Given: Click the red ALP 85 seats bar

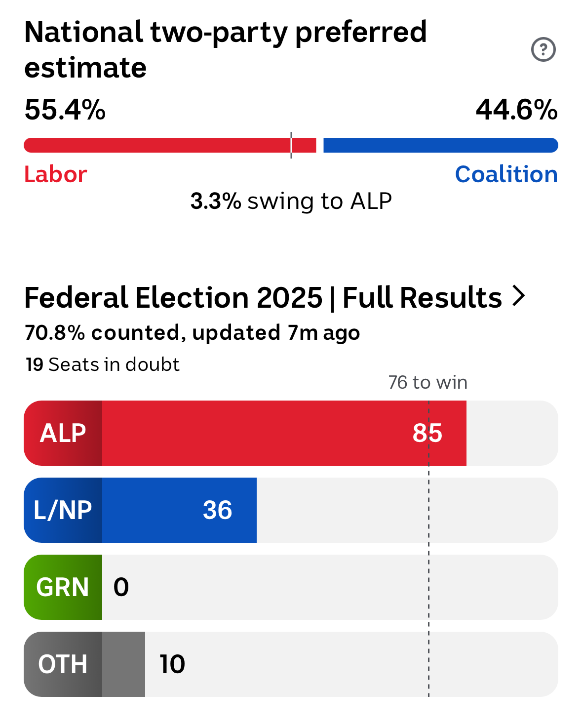Looking at the screenshot, I should point(284,433).
